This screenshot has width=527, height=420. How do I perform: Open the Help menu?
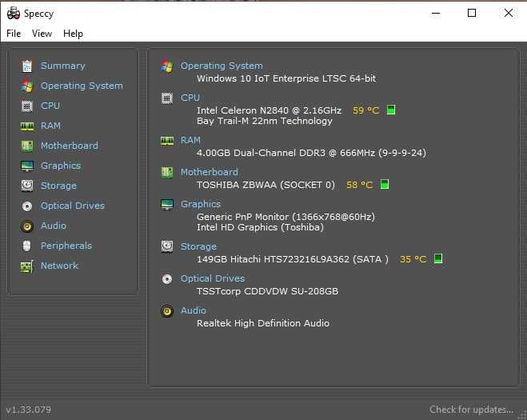73,34
